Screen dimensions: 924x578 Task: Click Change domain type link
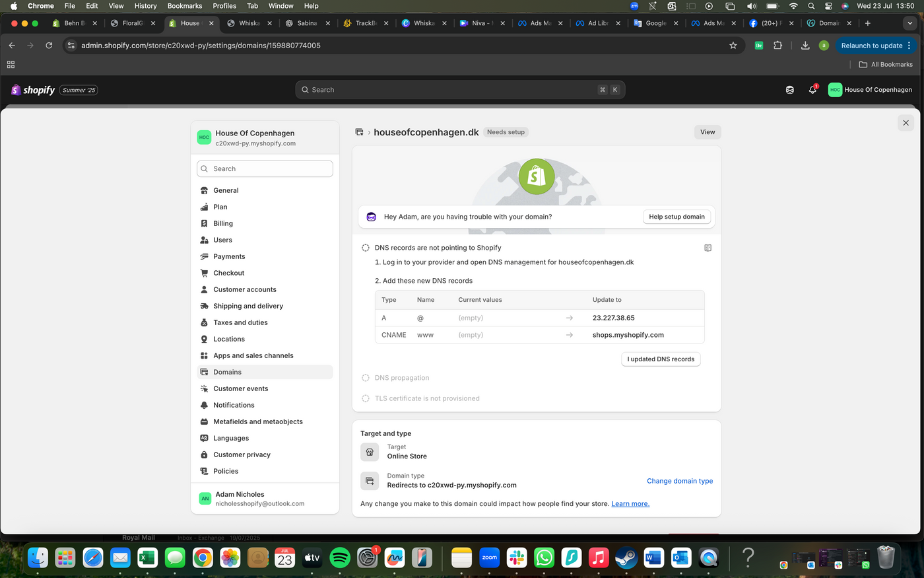[679, 481]
